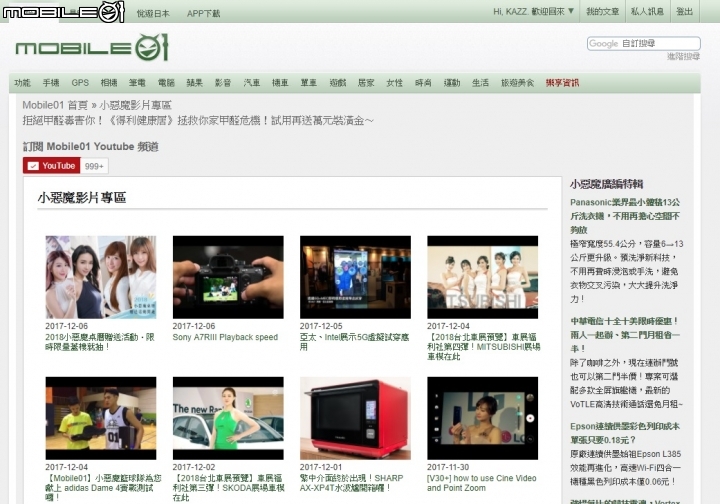Open V30+ how to use Cine Video title

(482, 483)
